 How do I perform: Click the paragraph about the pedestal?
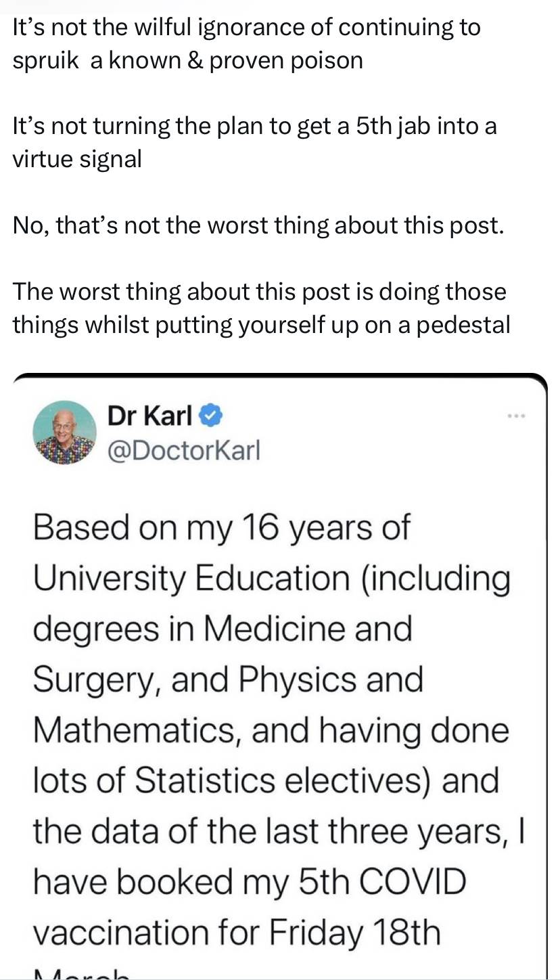261,309
